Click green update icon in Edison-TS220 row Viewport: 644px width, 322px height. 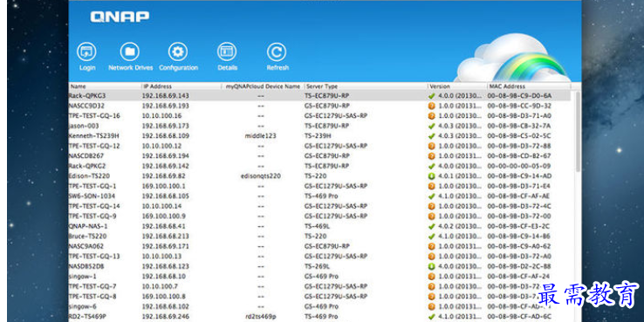[431, 176]
